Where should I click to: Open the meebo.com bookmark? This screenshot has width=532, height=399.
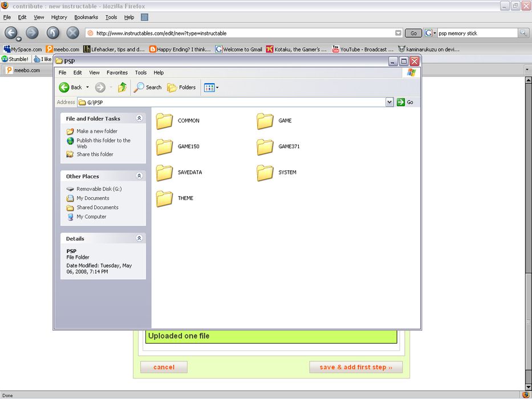point(62,49)
